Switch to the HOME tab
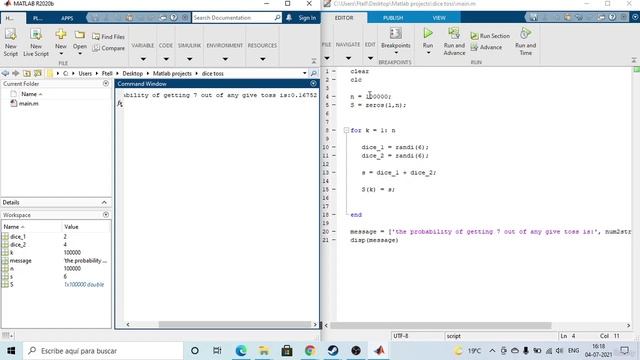 click(x=10, y=18)
